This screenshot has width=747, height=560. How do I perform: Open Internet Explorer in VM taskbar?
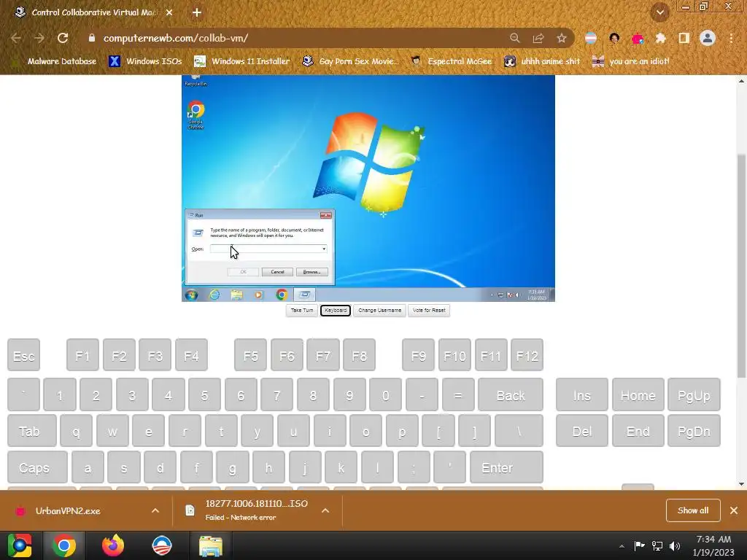click(215, 295)
